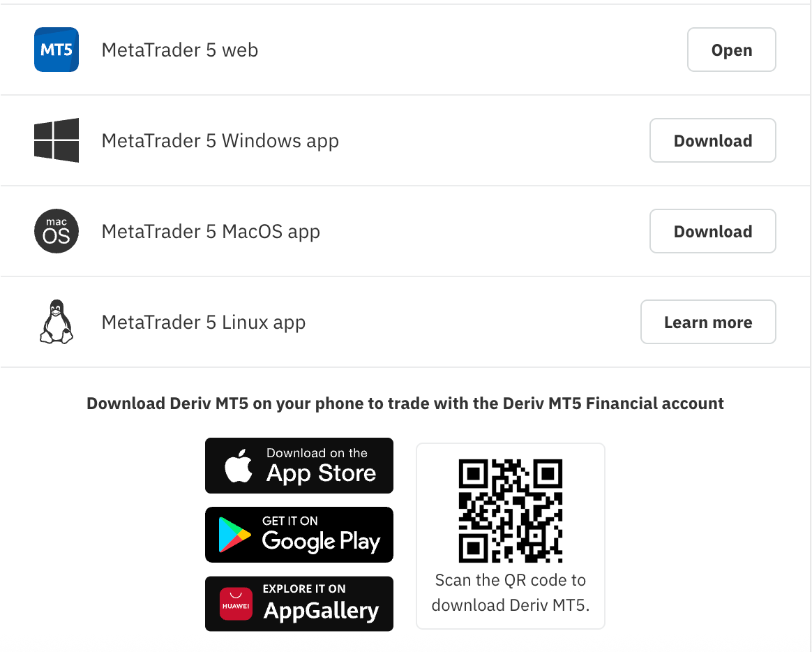
Task: Click the macOS circle icon
Action: pos(56,231)
